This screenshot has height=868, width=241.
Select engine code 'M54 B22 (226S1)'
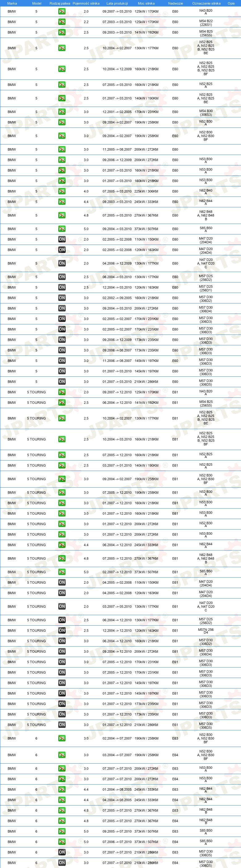(206, 22)
